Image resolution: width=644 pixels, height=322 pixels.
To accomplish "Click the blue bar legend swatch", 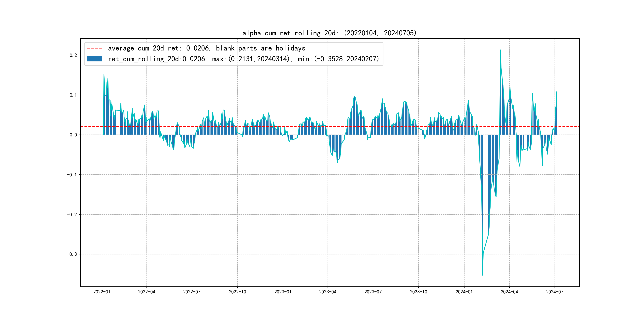I will tap(94, 59).
